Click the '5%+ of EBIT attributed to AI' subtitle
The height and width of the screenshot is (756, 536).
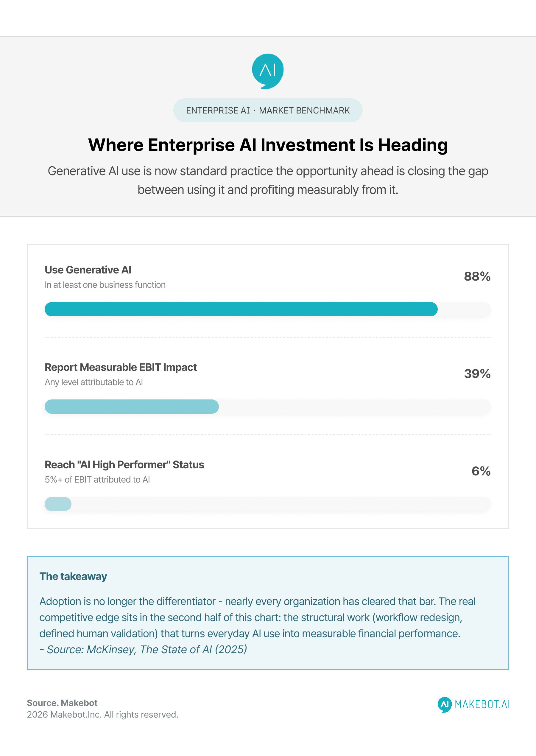[x=97, y=479]
